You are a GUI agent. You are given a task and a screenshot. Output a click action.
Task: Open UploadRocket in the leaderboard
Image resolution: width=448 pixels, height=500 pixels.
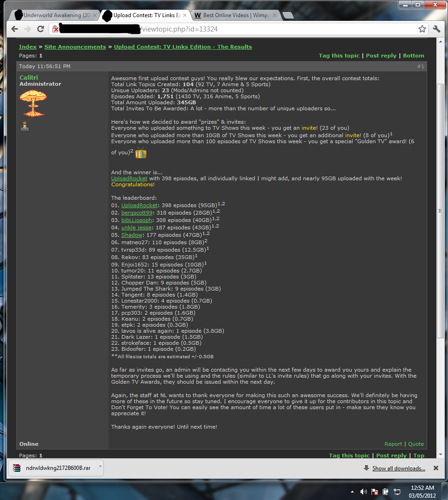click(139, 205)
